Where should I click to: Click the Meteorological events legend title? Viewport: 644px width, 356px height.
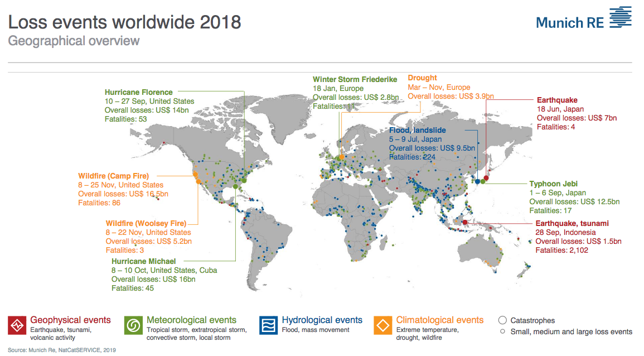point(191,320)
